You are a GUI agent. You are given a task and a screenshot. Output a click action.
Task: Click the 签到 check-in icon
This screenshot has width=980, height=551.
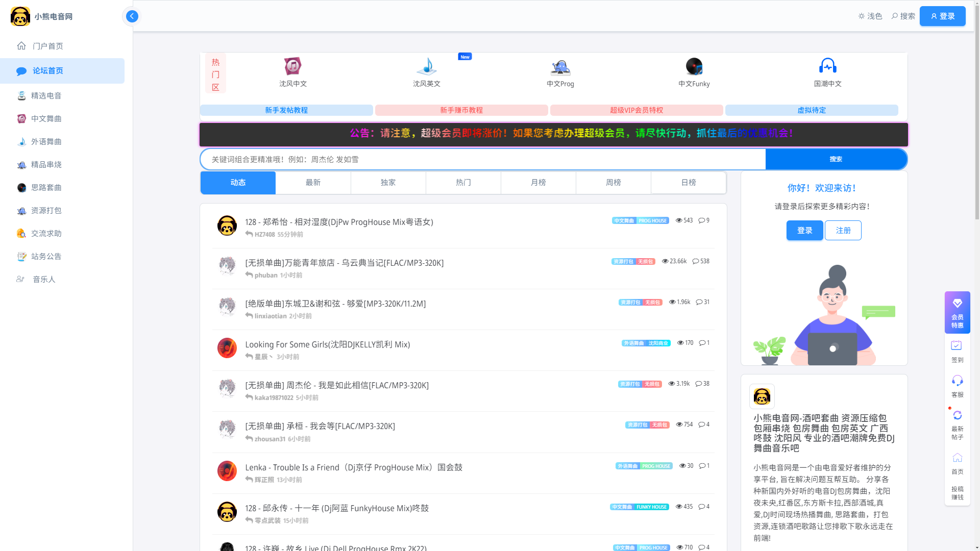(x=957, y=346)
